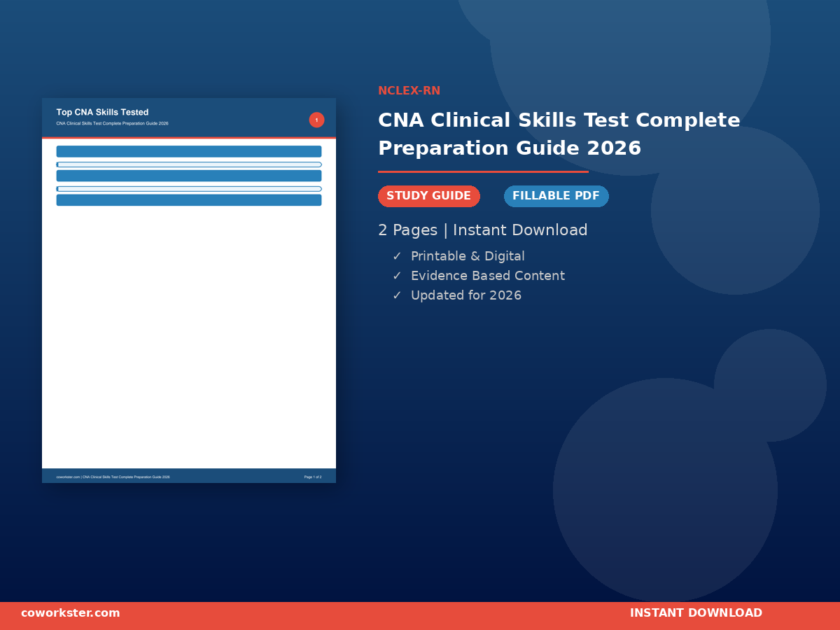The width and height of the screenshot is (840, 630).
Task: Click the FILLABLE PDF blue badge
Action: tap(556, 196)
